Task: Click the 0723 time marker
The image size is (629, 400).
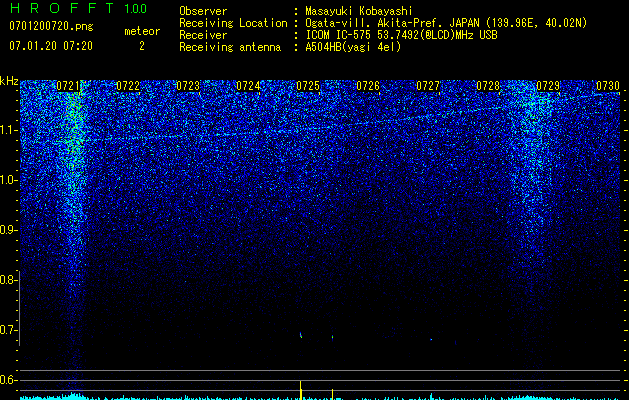Action: (x=188, y=86)
